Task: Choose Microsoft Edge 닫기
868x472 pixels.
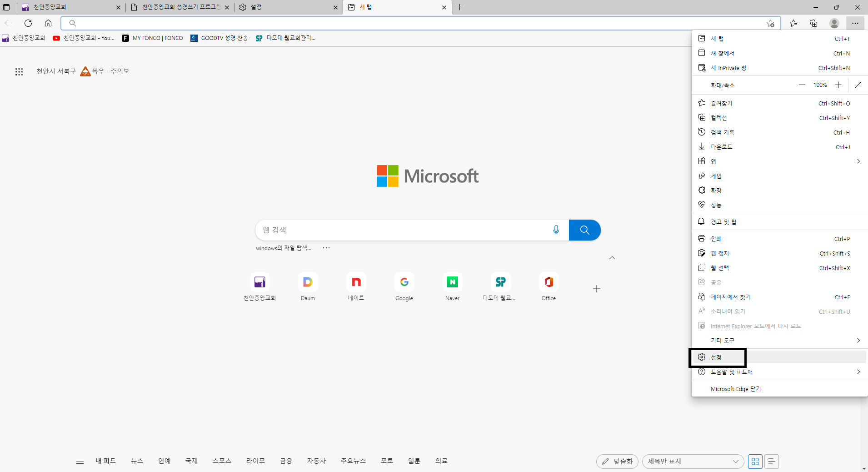Action: pos(779,389)
